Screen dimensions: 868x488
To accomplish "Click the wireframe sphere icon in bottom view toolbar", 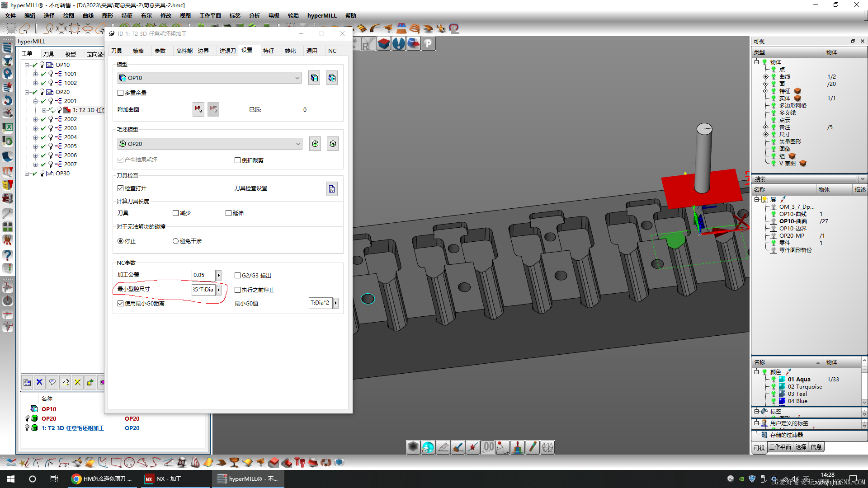I will 547,447.
